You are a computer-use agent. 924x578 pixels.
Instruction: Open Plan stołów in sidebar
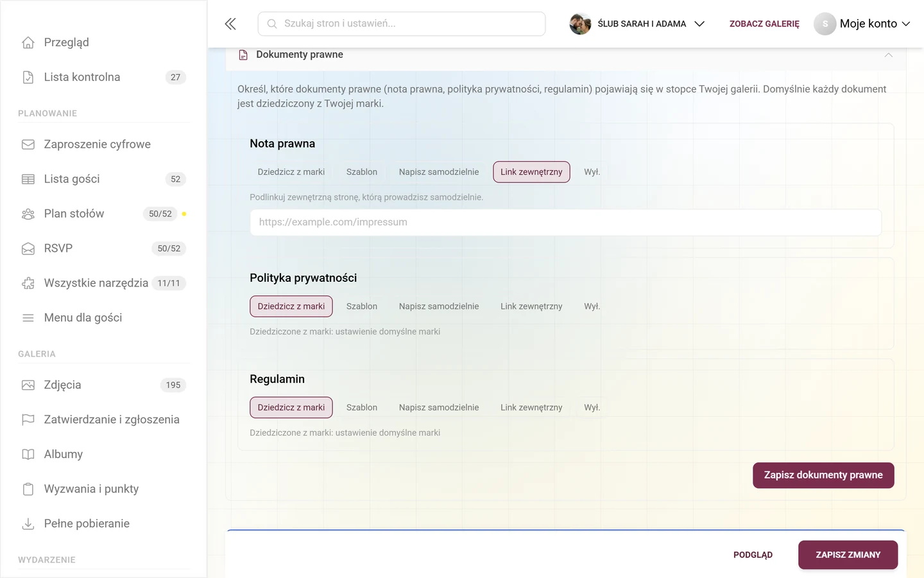point(104,214)
